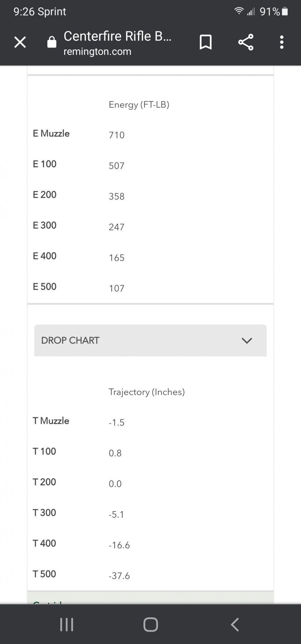Viewport: 301px width, 644px height.
Task: Tap the Trajectory (Inches) column header
Action: 147,392
